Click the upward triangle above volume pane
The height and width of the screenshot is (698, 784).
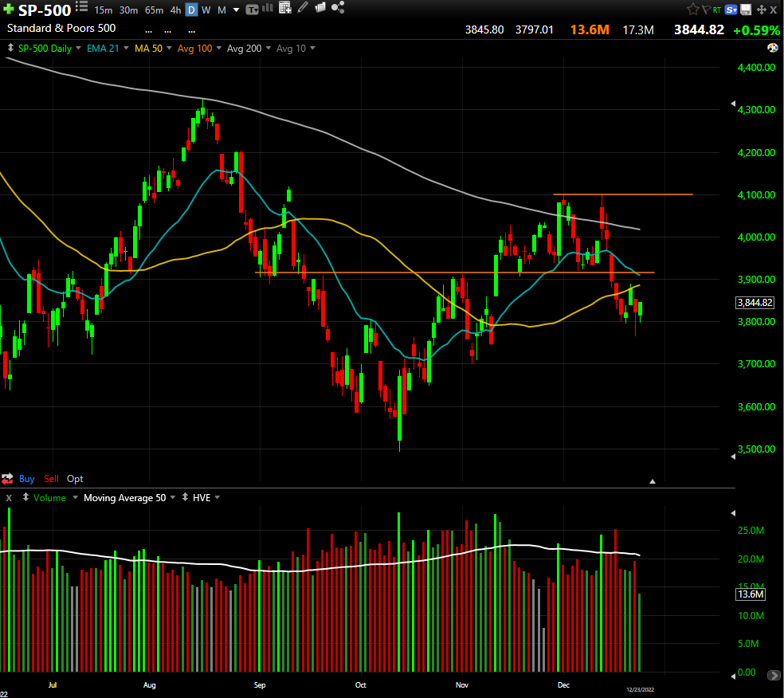tap(652, 481)
